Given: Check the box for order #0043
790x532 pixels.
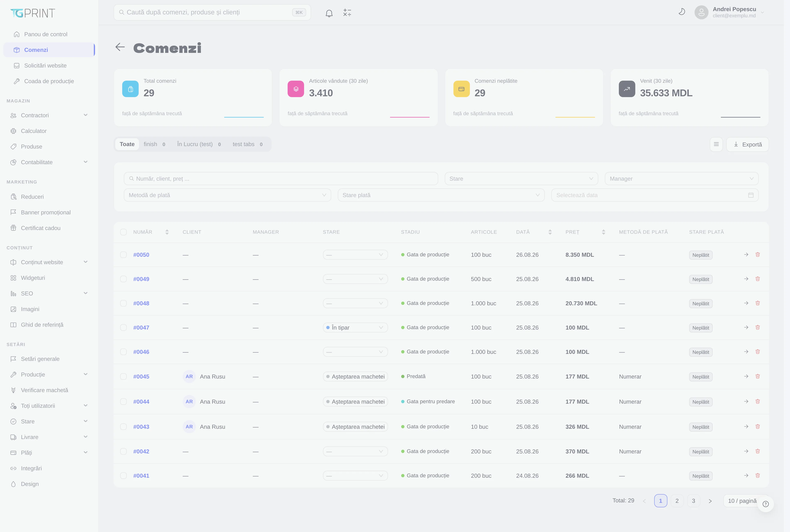Looking at the screenshot, I should [123, 427].
